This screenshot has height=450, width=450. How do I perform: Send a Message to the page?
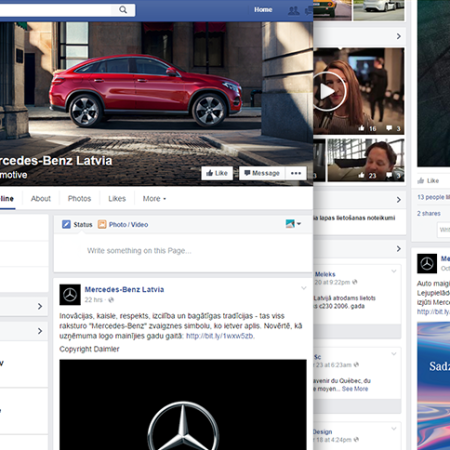[262, 173]
